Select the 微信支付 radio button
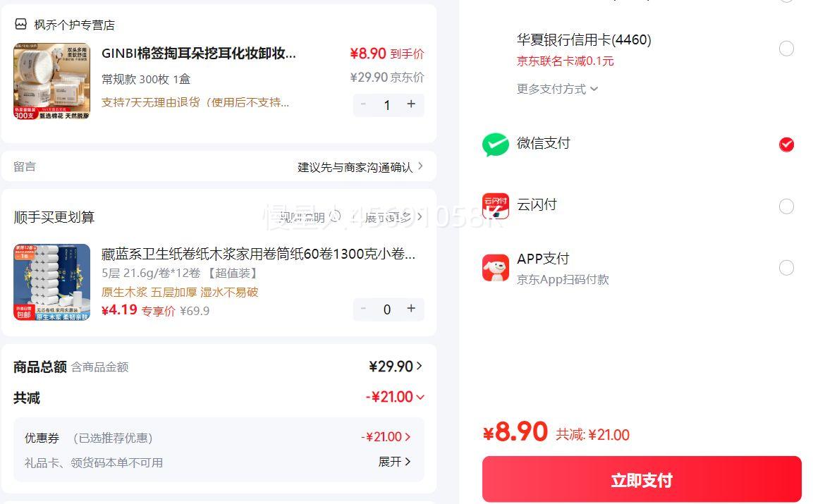 786,145
